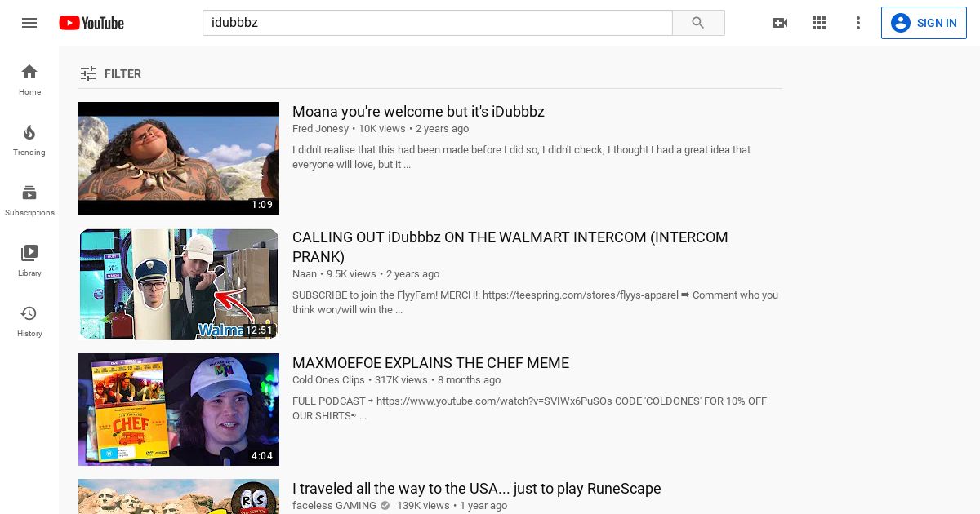Visit Cold Ones Clips channel
The image size is (980, 514).
(x=328, y=380)
